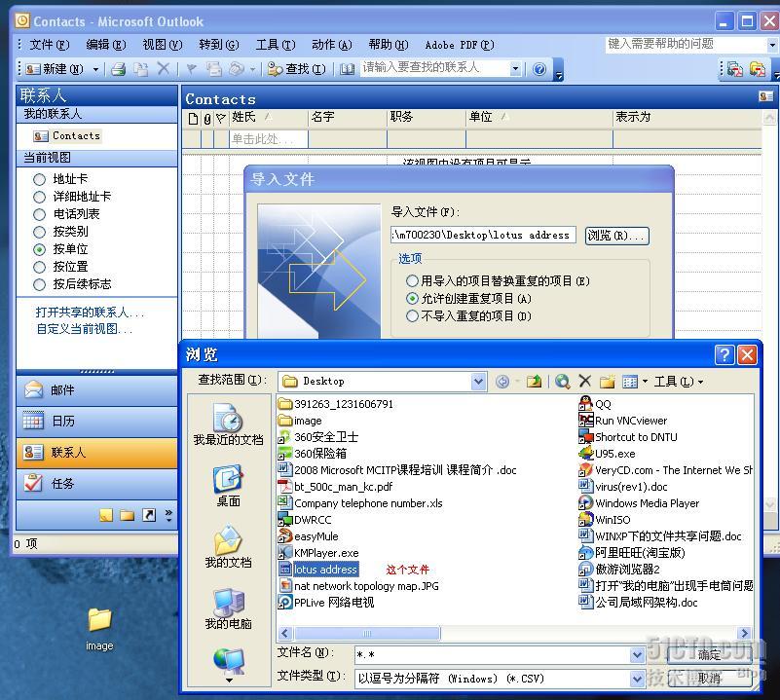This screenshot has width=780, height=700.
Task: Open My Computer place in Browse sidebar
Action: pos(228,608)
